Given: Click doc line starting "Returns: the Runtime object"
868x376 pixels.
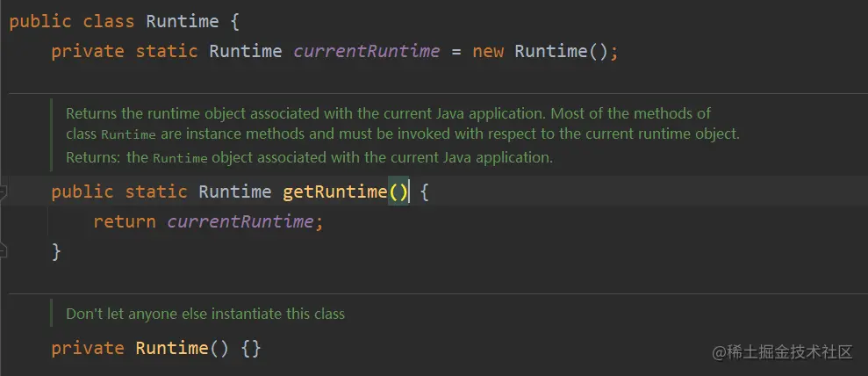Looking at the screenshot, I should pos(310,157).
